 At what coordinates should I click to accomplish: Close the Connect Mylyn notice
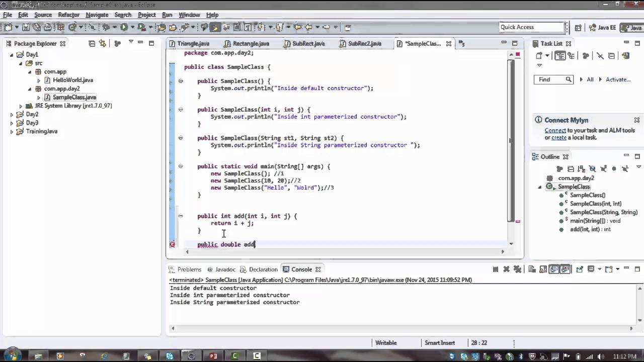pos(636,120)
